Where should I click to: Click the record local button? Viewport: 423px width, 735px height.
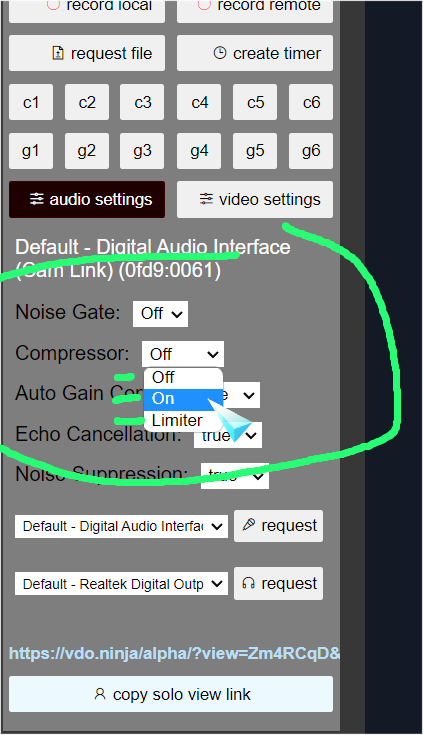(x=87, y=9)
